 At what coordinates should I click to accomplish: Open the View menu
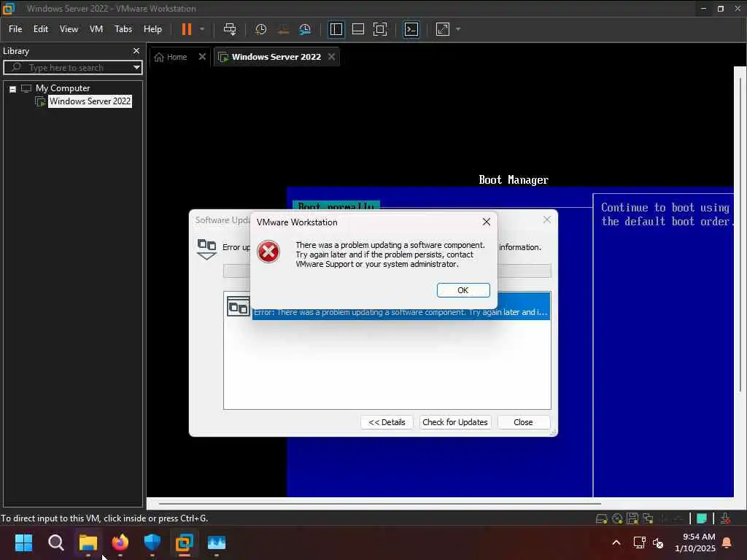[x=69, y=29]
